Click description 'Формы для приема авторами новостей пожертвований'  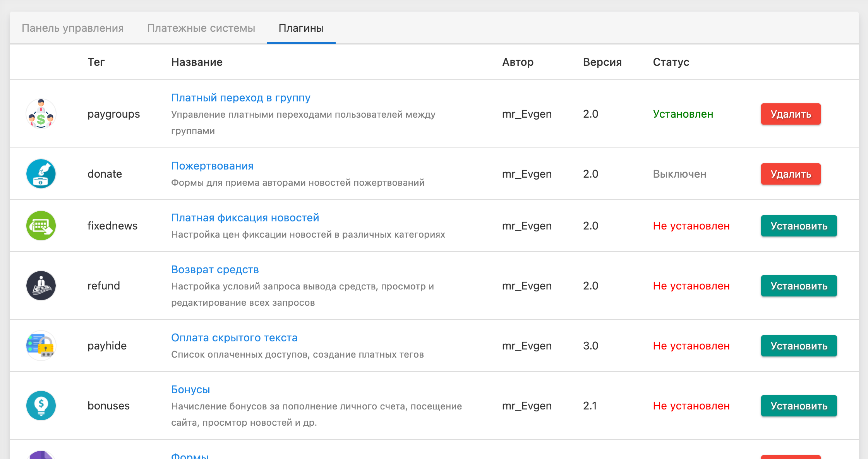pyautogui.click(x=298, y=183)
